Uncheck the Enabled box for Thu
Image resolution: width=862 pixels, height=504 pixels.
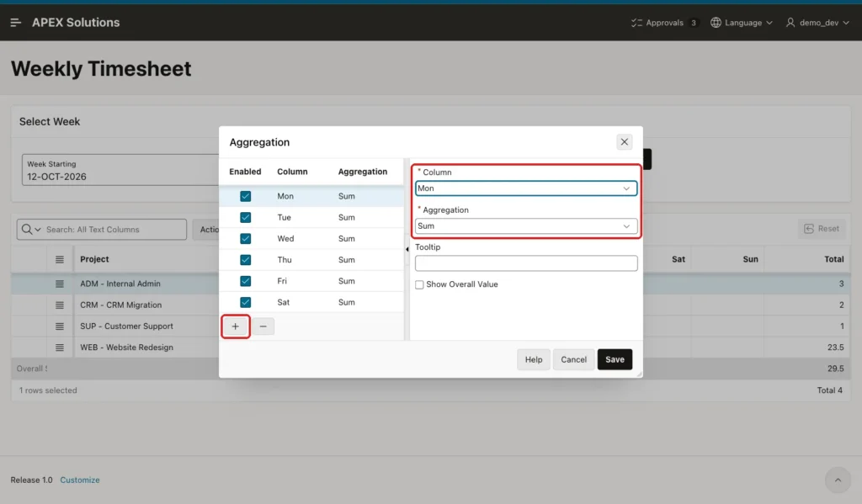pos(245,259)
